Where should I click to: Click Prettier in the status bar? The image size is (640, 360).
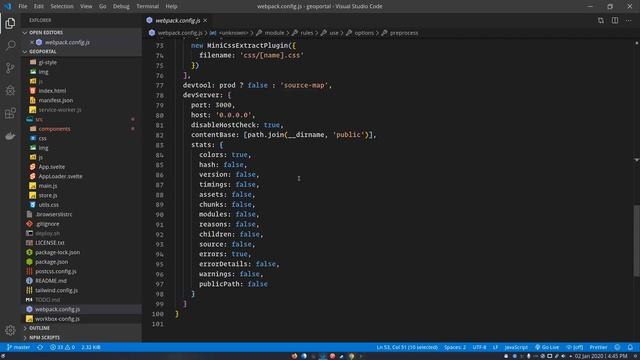tap(598, 347)
